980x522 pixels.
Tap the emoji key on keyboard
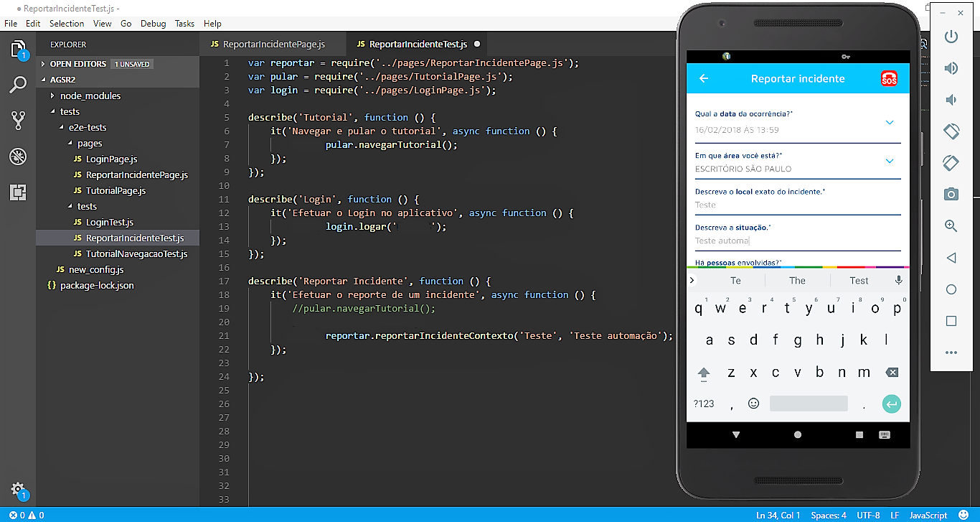click(753, 404)
